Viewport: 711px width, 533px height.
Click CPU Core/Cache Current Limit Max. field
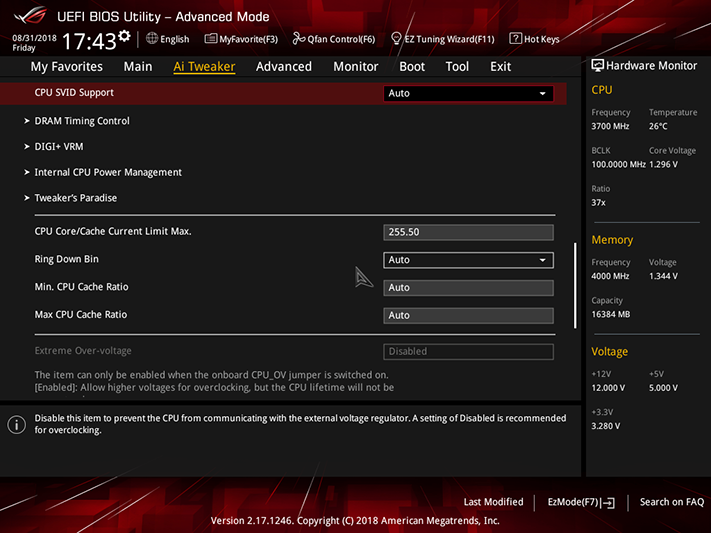468,232
